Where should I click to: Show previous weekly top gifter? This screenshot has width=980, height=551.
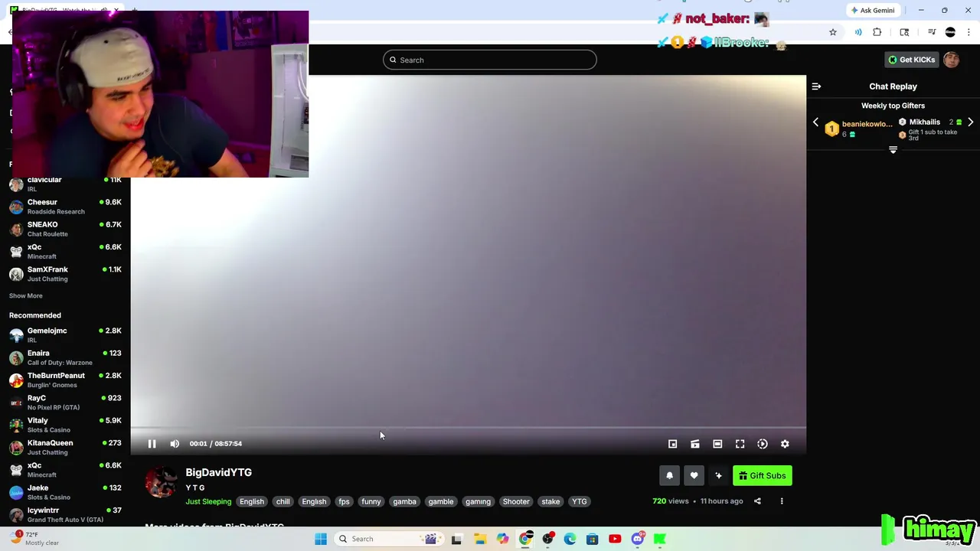[x=815, y=122]
